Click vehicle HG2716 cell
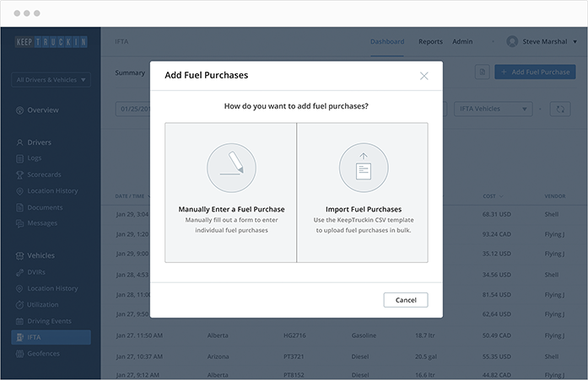588x380 pixels. [294, 335]
